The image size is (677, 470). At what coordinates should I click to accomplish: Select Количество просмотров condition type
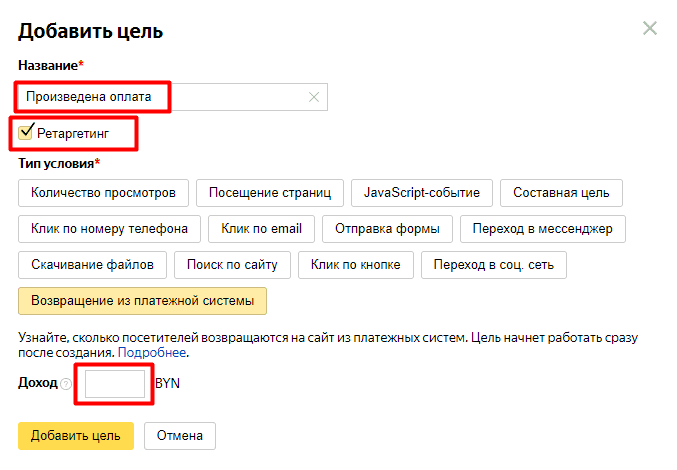(x=103, y=192)
